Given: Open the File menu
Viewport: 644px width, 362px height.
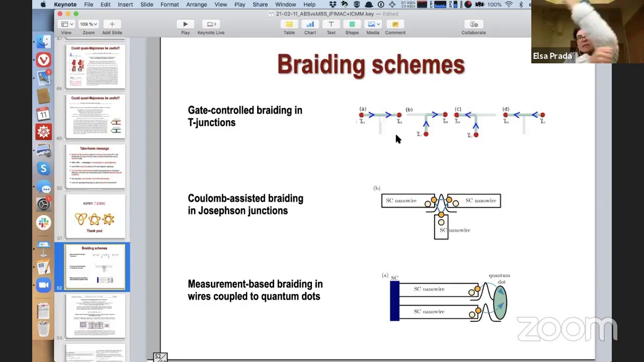Looking at the screenshot, I should 89,5.
